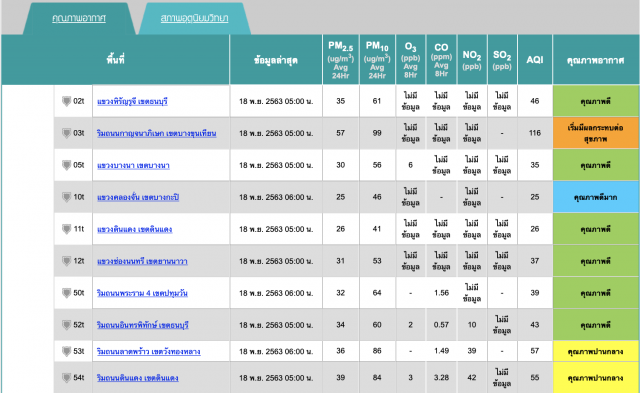Viewport: 640px width, 393px height.
Task: Open the แขวงหิรัญรูจี เขตธนบุรี station link
Action: (132, 102)
